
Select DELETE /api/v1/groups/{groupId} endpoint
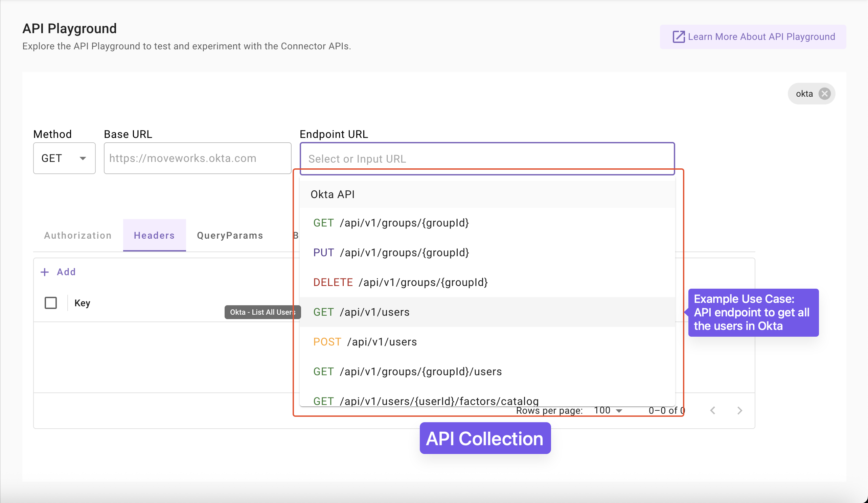pos(487,282)
